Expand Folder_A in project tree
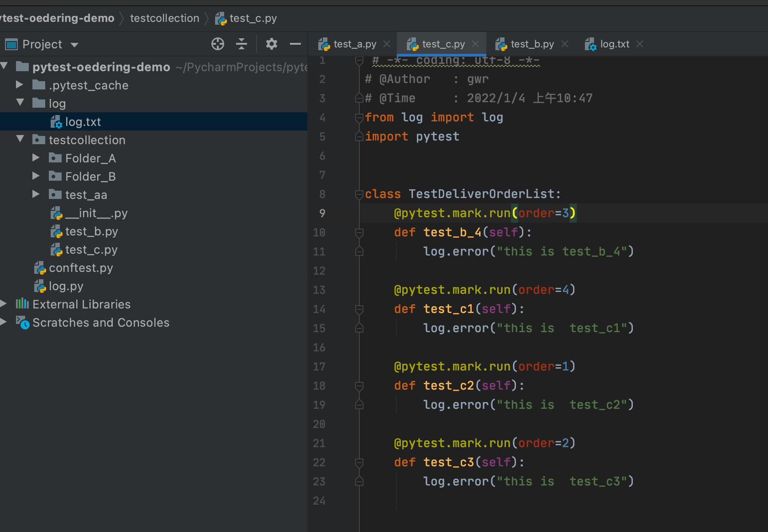 [36, 157]
